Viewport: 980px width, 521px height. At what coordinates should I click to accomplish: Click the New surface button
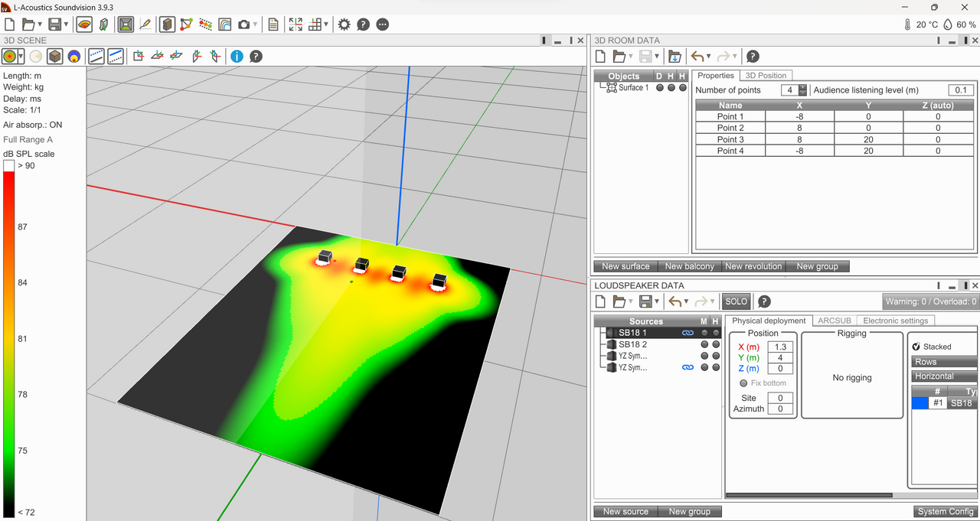point(626,266)
